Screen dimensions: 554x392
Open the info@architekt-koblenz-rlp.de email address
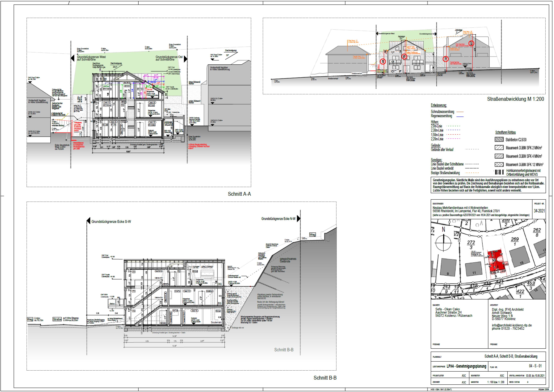pos(512,325)
